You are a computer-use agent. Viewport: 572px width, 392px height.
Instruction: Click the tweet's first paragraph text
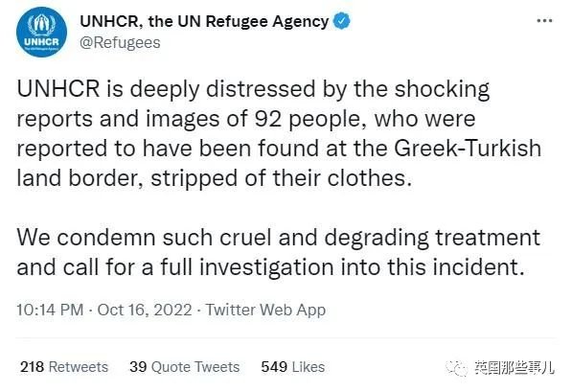(279, 133)
